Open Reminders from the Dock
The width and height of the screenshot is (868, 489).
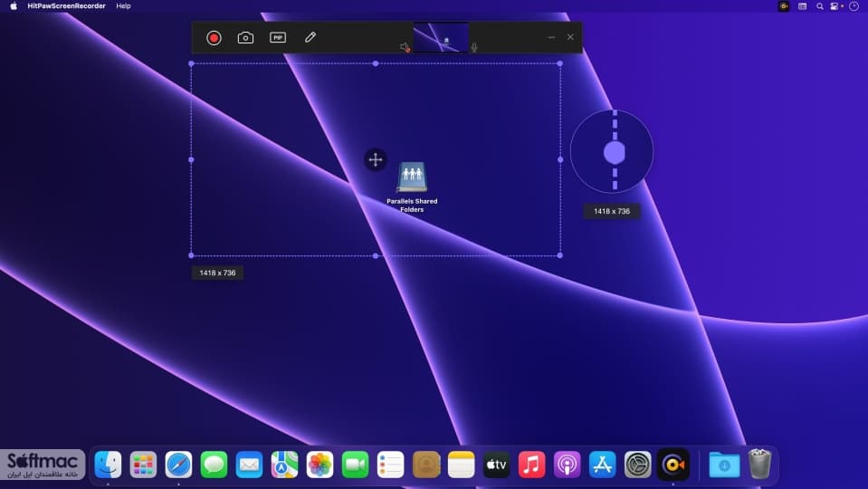coord(390,464)
